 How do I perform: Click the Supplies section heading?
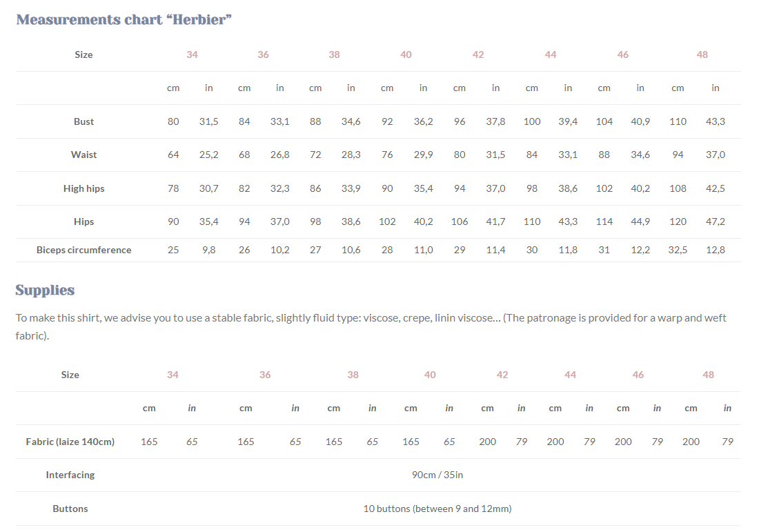45,290
